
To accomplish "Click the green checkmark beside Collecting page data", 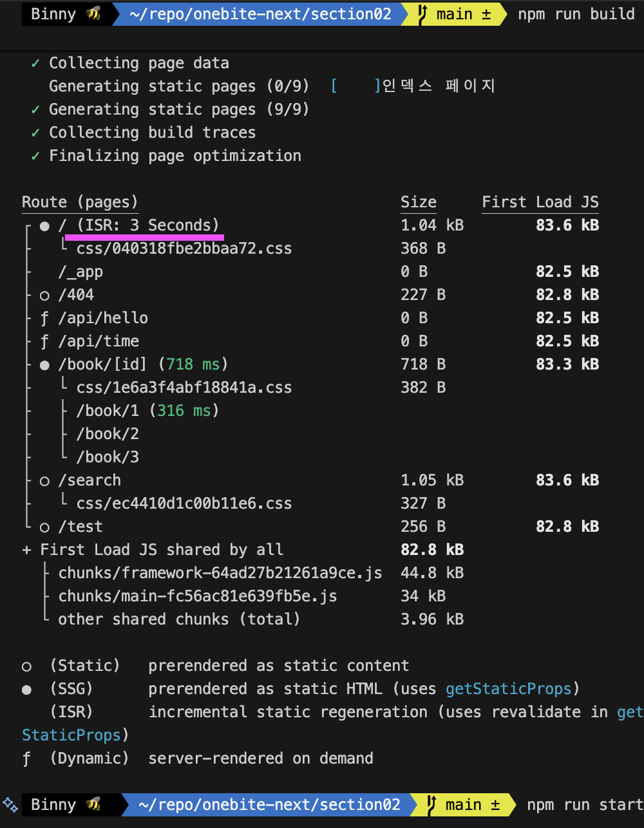I will click(x=35, y=63).
